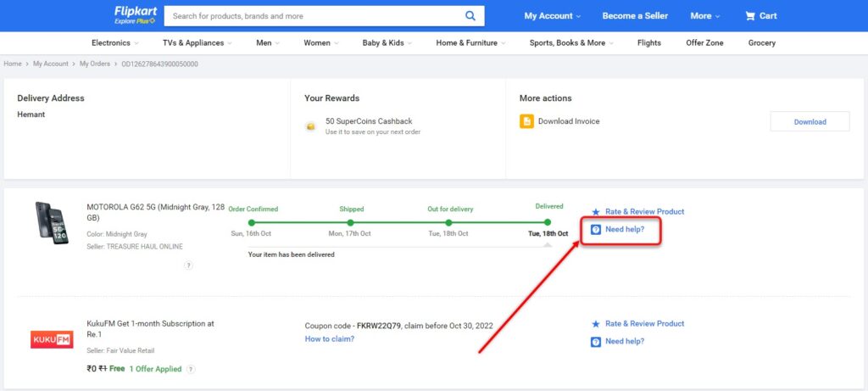
Task: Click the help icon next to KukuFM Need help
Action: (x=596, y=342)
